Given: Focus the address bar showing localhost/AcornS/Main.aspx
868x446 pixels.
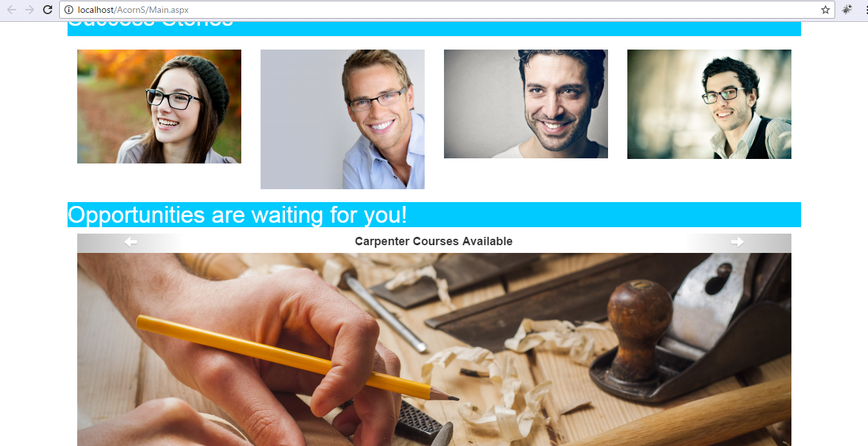Looking at the screenshot, I should point(444,10).
